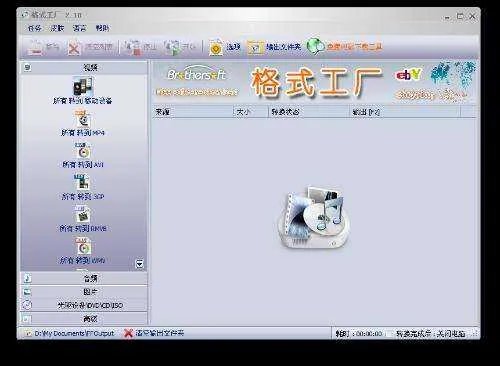
Task: Click the 清空列表 (Clear list) toolbar button
Action: click(90, 47)
